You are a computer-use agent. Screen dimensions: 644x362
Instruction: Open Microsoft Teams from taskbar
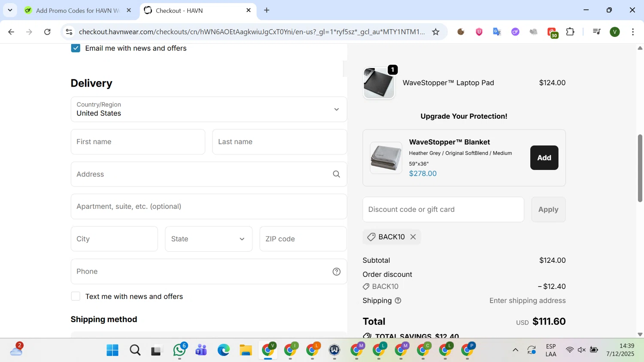tap(201, 350)
